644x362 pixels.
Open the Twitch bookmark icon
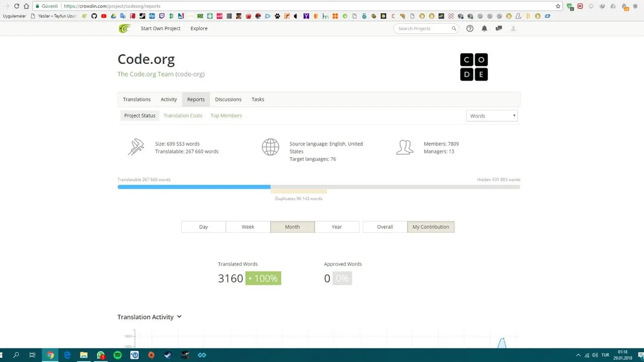[162, 16]
